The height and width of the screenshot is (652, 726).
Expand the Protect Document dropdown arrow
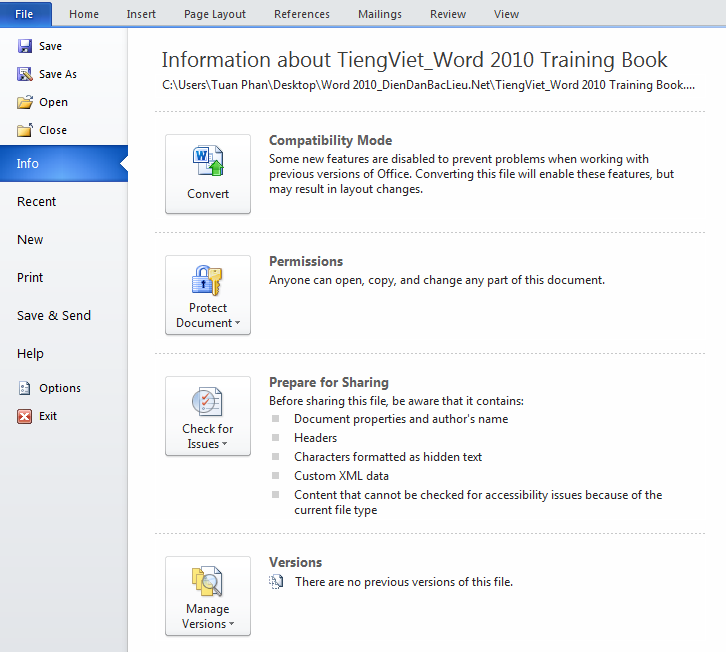[238, 323]
